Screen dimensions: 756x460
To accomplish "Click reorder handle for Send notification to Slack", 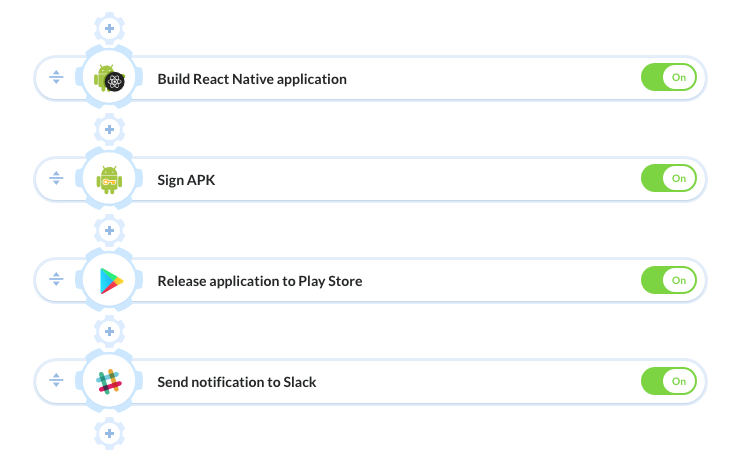I will coord(56,380).
